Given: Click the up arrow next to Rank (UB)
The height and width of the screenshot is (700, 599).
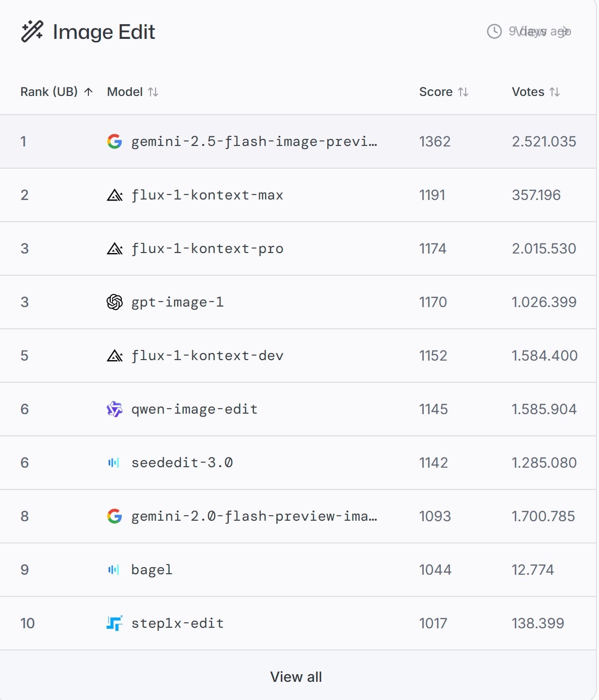Looking at the screenshot, I should tap(88, 92).
